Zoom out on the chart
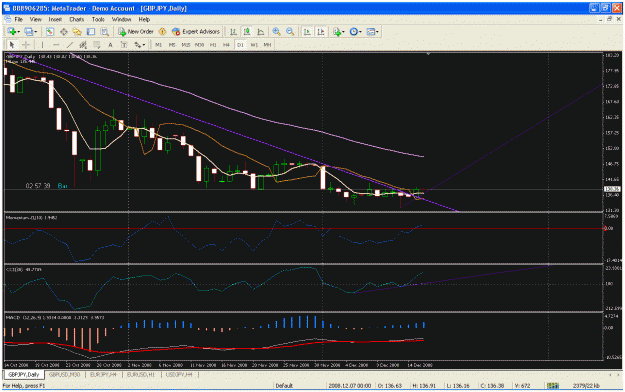625x392 pixels. [x=290, y=32]
